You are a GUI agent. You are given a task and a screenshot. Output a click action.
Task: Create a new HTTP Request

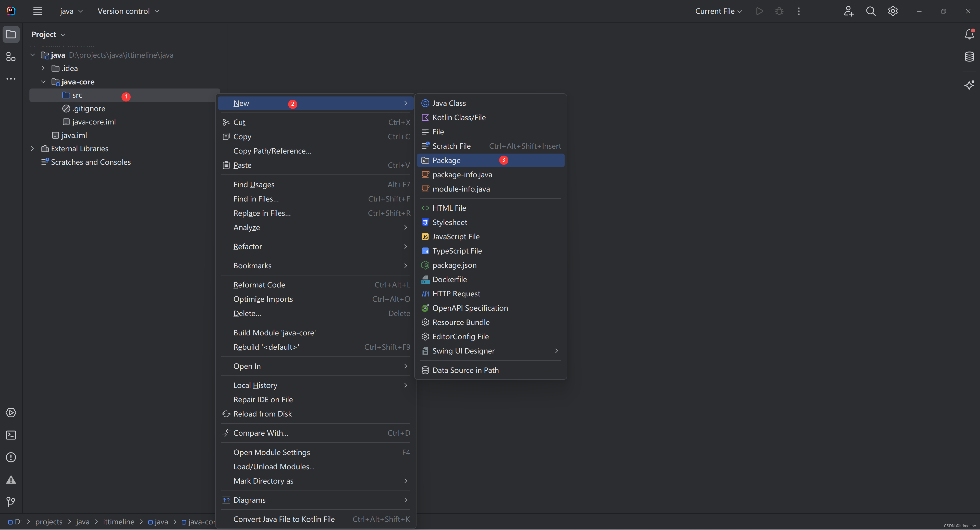(x=491, y=294)
